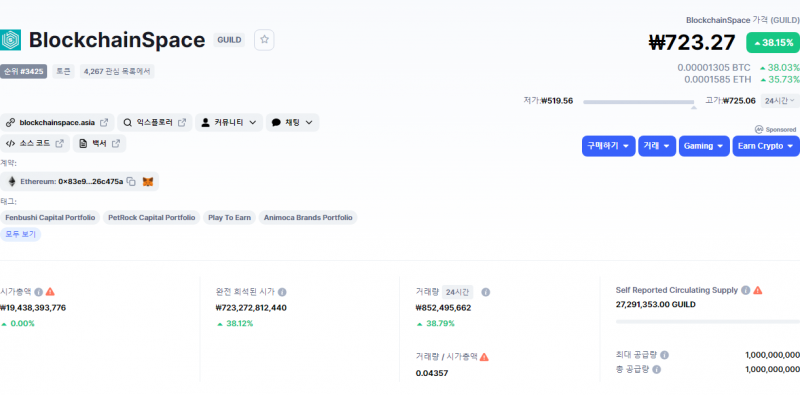The image size is (800, 395).
Task: Click the 순위 #3425 rank badge
Action: [x=23, y=71]
